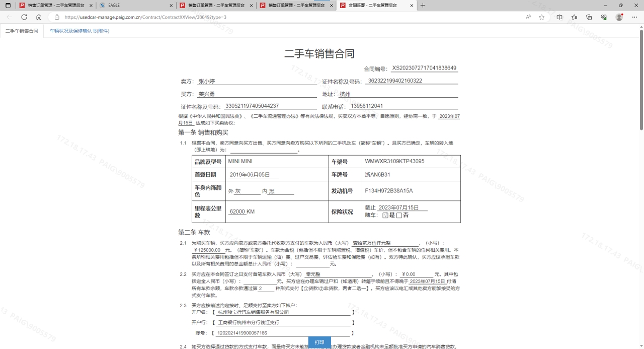The height and width of the screenshot is (349, 644).
Task: Click the empty 车辆转入地 blank field
Action: pos(264,150)
